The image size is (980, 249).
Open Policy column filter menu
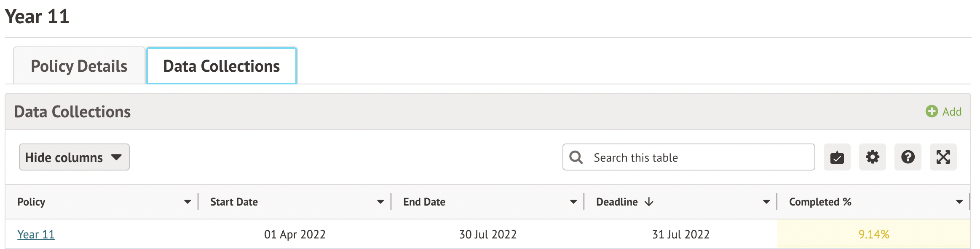tap(187, 202)
